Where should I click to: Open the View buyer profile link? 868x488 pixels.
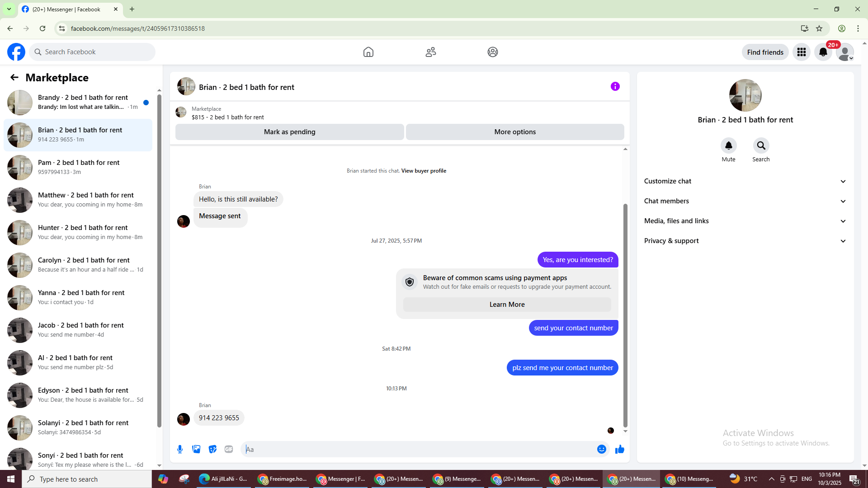[x=424, y=171]
